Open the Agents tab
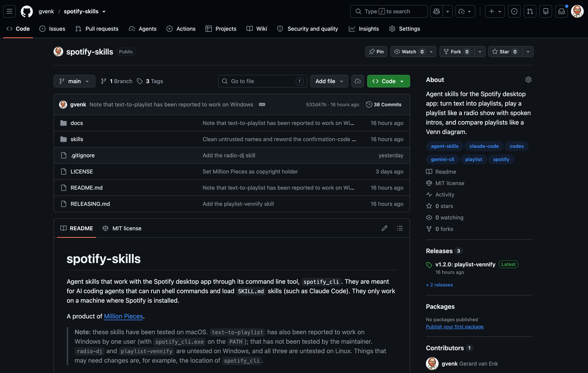Image resolution: width=588 pixels, height=373 pixels. pos(143,29)
